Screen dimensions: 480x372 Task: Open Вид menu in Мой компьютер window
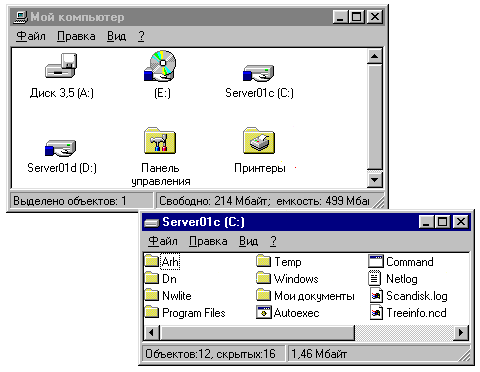(116, 36)
